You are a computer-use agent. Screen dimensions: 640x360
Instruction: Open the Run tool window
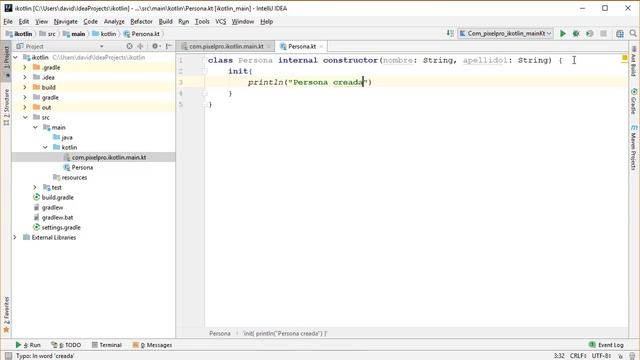pos(28,345)
